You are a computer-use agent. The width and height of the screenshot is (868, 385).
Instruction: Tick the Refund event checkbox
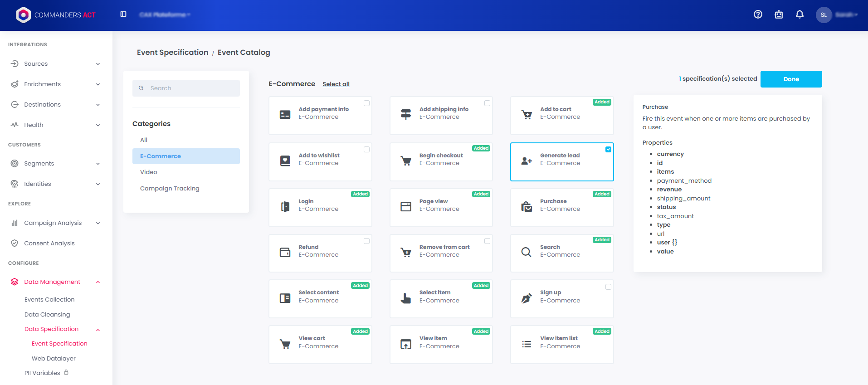366,241
